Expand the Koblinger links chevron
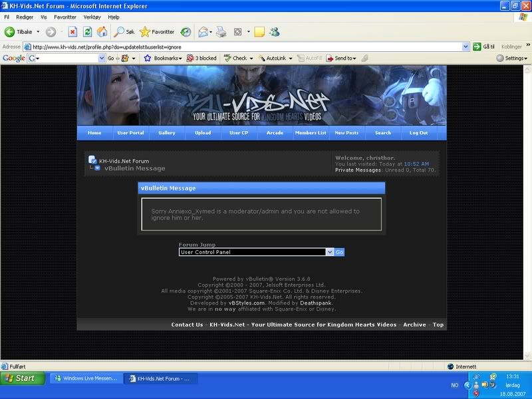This screenshot has width=532, height=399. point(528,45)
